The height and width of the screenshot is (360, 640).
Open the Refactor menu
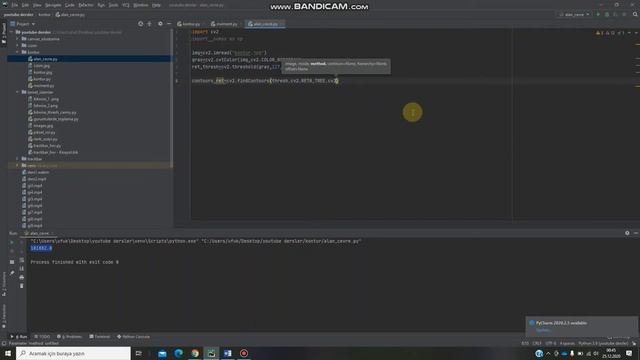pyautogui.click(x=86, y=5)
